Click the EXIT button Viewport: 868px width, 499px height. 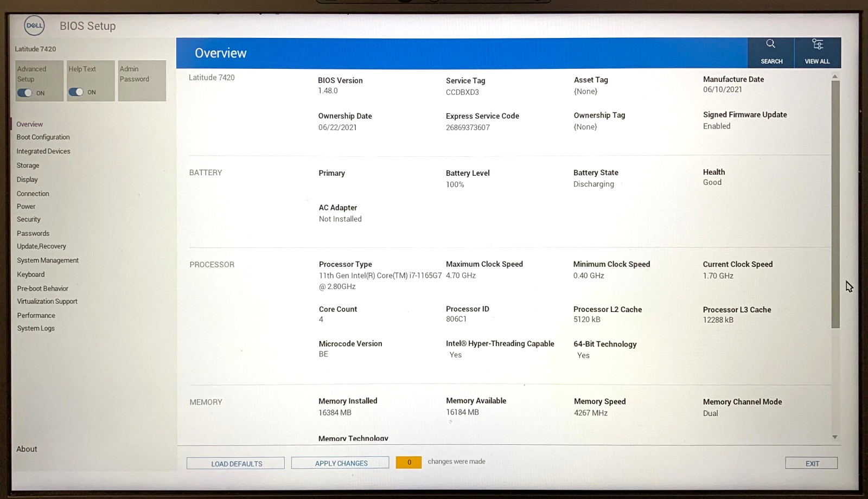coord(812,463)
